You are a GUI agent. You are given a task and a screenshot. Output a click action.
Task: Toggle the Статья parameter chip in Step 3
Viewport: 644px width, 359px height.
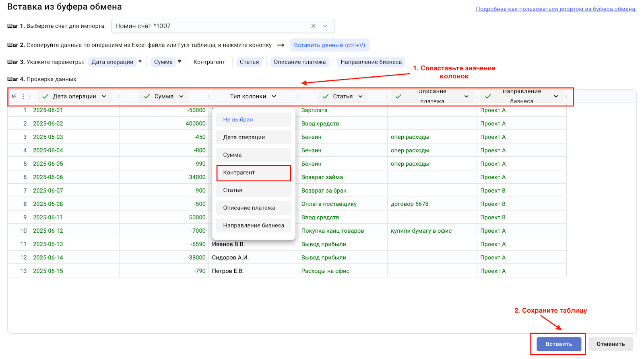[x=249, y=62]
